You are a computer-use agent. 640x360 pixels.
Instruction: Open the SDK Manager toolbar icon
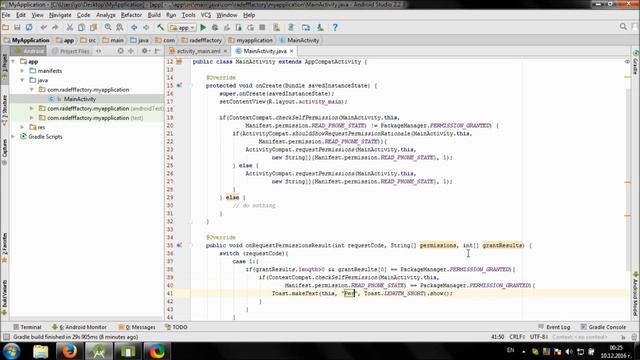point(320,27)
